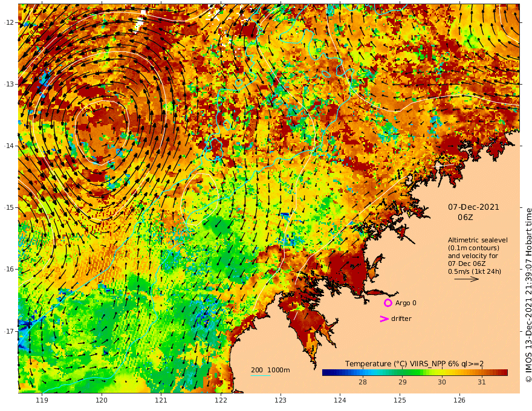This screenshot has width=532, height=411.
Task: Click the longitude 126 axis label
Action: point(459,400)
